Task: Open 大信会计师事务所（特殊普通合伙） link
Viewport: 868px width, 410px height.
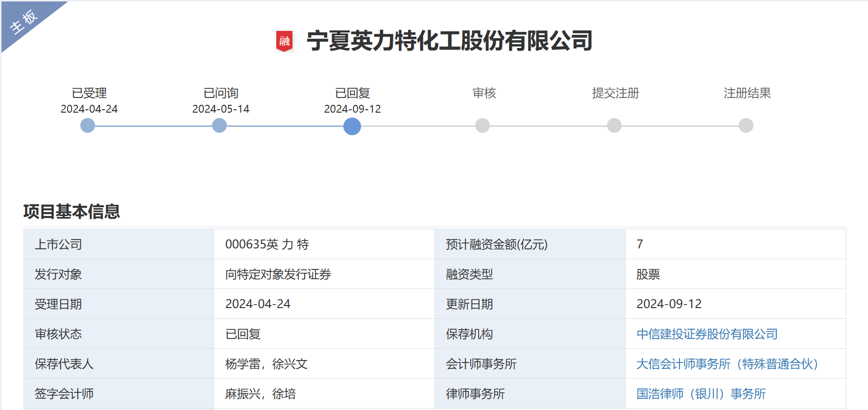Action: pos(727,364)
